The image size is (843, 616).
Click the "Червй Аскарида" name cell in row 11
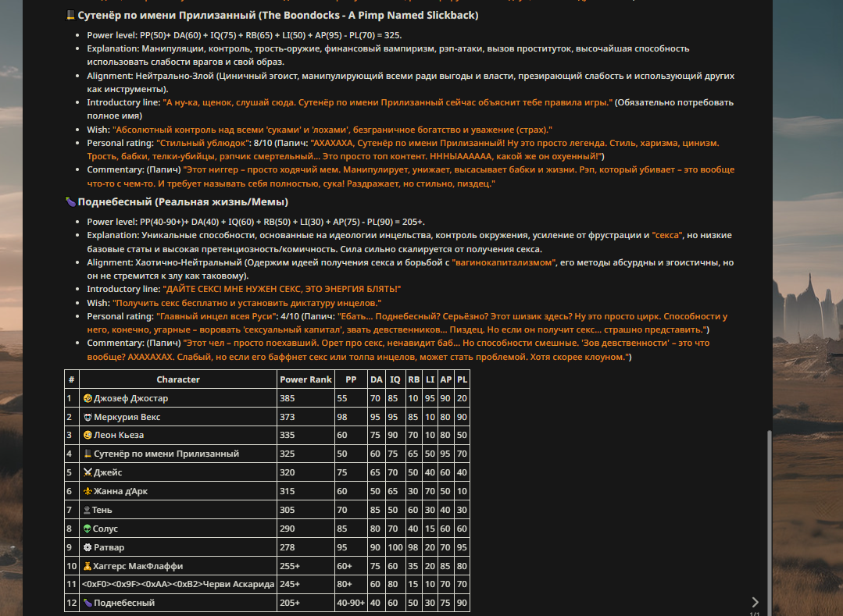click(178, 584)
